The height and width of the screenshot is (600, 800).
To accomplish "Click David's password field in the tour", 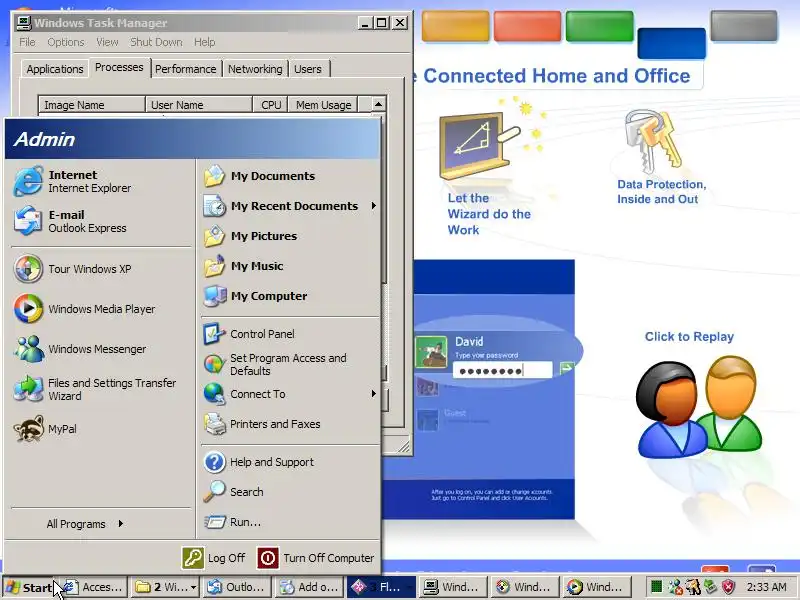I will (503, 370).
